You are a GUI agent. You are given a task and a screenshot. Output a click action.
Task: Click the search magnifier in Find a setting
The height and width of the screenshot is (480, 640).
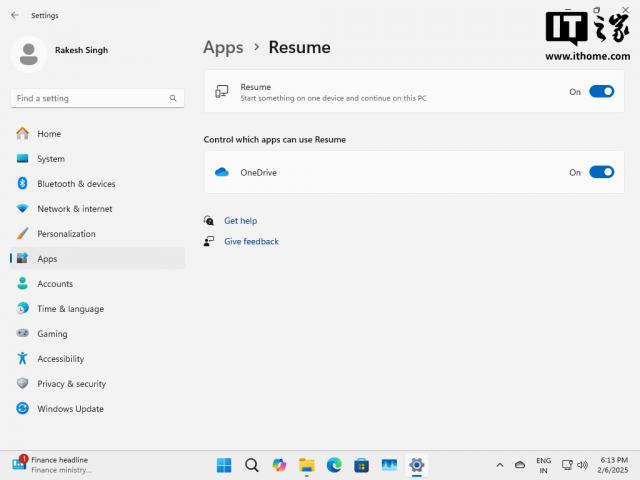[173, 98]
